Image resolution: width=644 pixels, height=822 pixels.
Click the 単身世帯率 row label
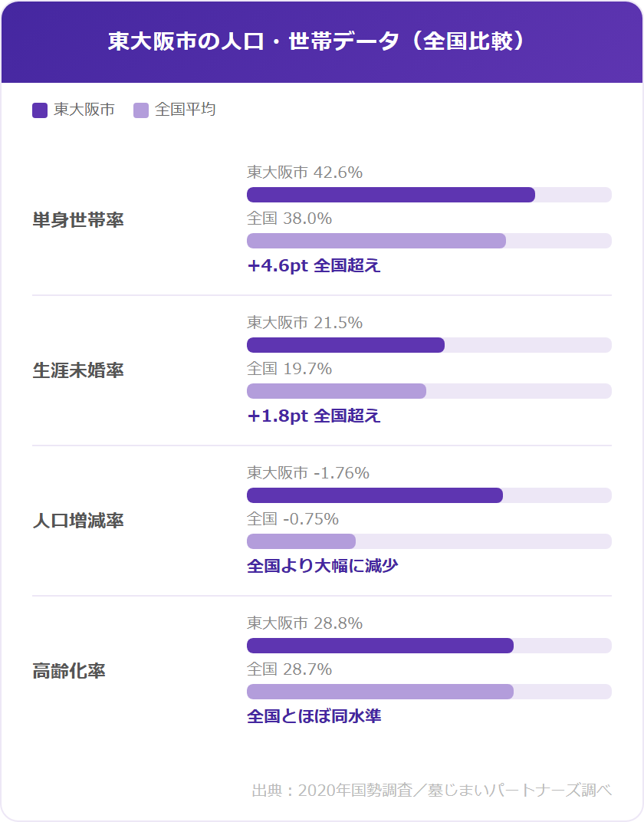78,221
